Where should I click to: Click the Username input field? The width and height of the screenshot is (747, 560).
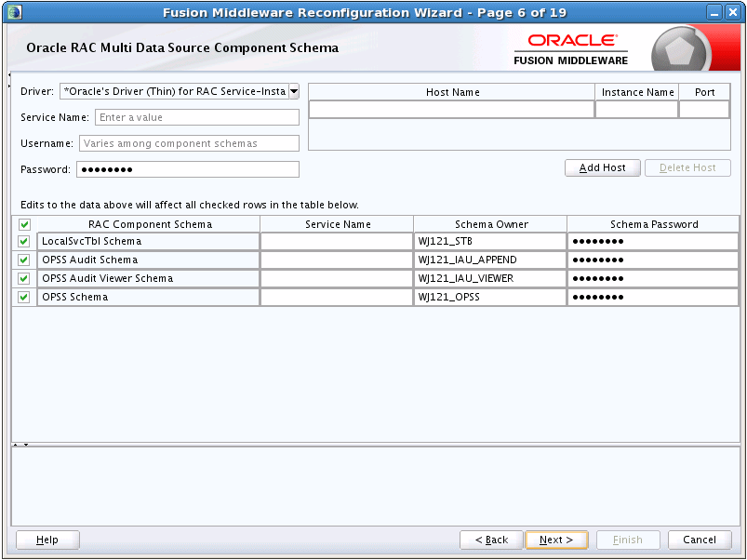(x=189, y=143)
